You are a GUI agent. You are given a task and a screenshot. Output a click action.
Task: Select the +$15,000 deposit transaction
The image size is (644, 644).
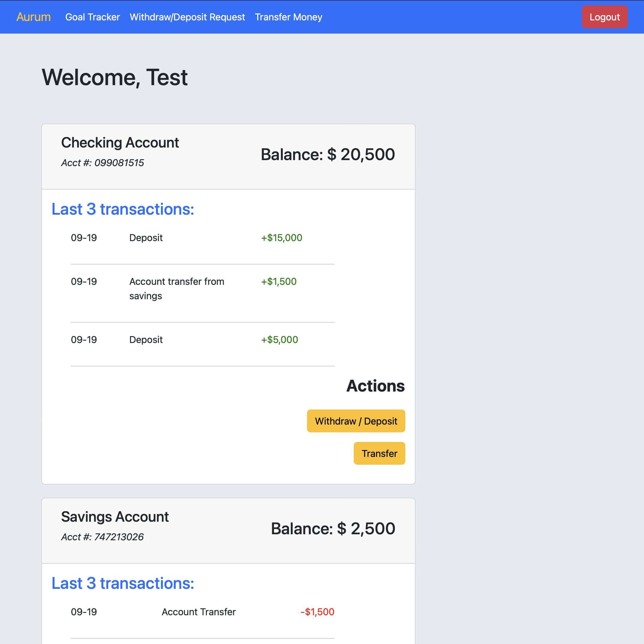[x=281, y=237]
